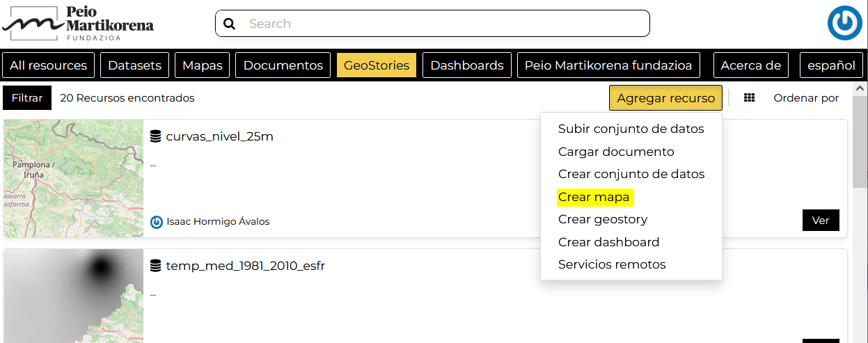Open the All resources tab

tap(49, 65)
